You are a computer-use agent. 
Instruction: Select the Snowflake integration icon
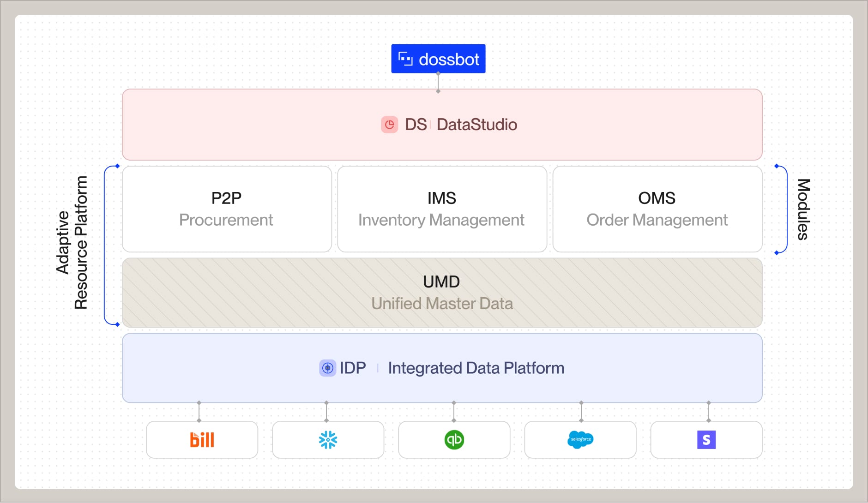tap(328, 440)
